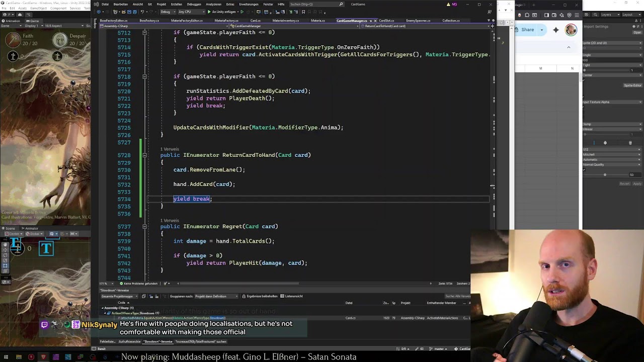Select the Text tool T icon in Unity

point(46,248)
